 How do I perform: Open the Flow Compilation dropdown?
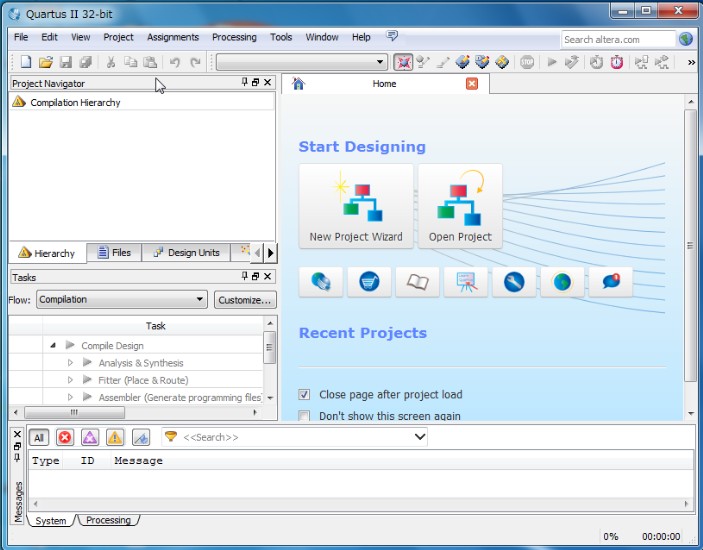pos(122,299)
